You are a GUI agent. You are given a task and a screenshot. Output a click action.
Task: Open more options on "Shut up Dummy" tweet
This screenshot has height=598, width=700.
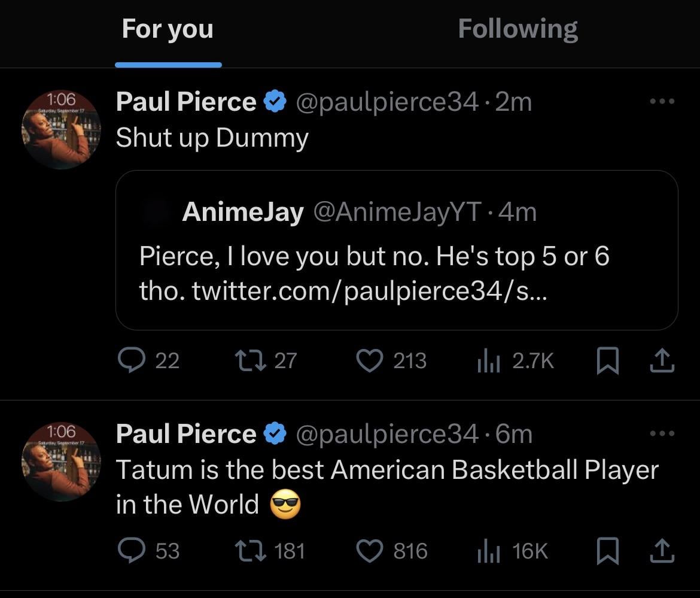click(662, 102)
